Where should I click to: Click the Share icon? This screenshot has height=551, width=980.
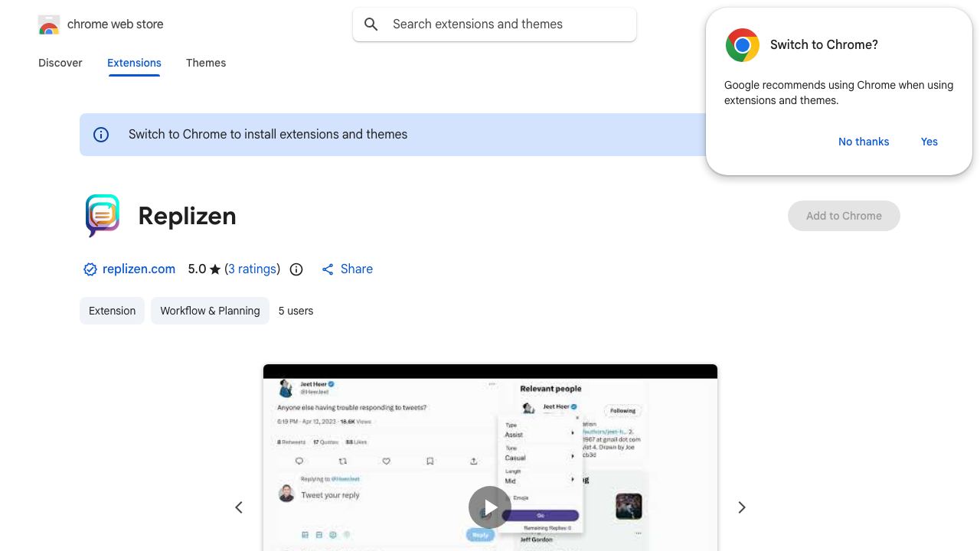tap(328, 269)
